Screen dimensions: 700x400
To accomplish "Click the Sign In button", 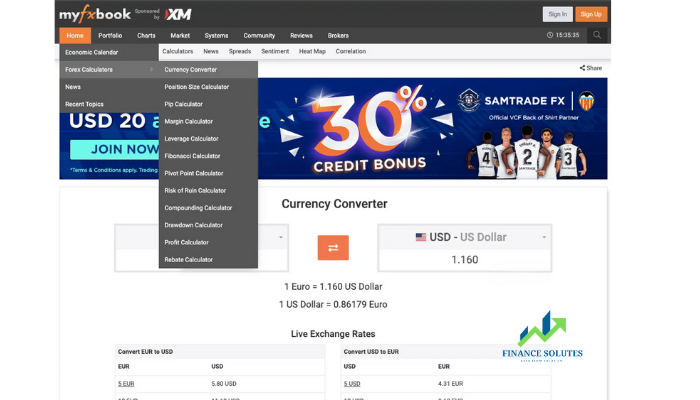I will tap(558, 14).
